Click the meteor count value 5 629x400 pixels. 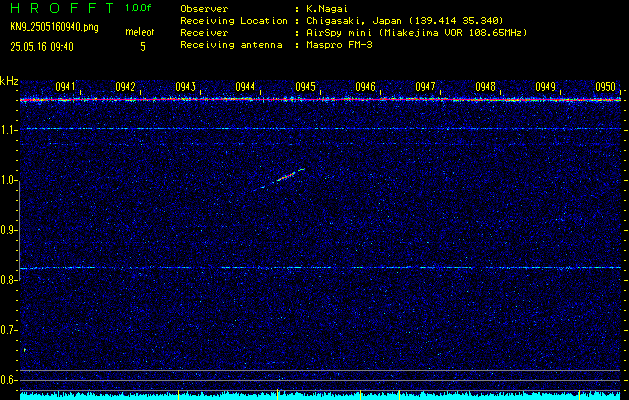143,47
